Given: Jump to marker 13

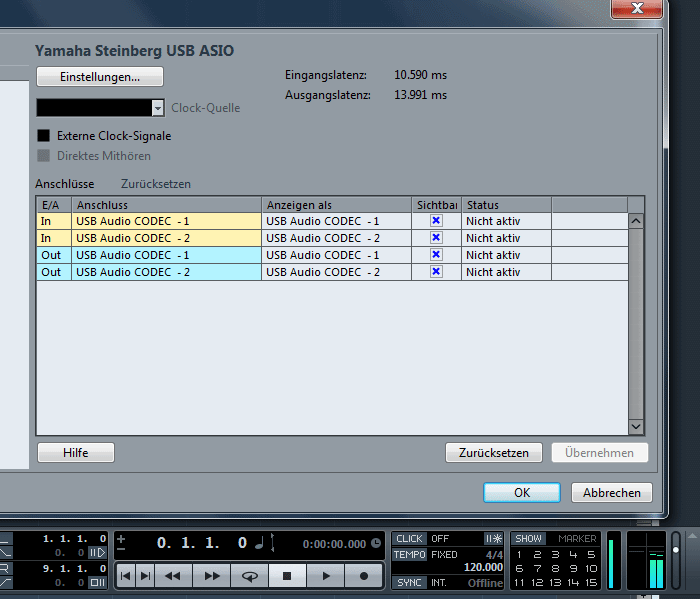Looking at the screenshot, I should (555, 582).
